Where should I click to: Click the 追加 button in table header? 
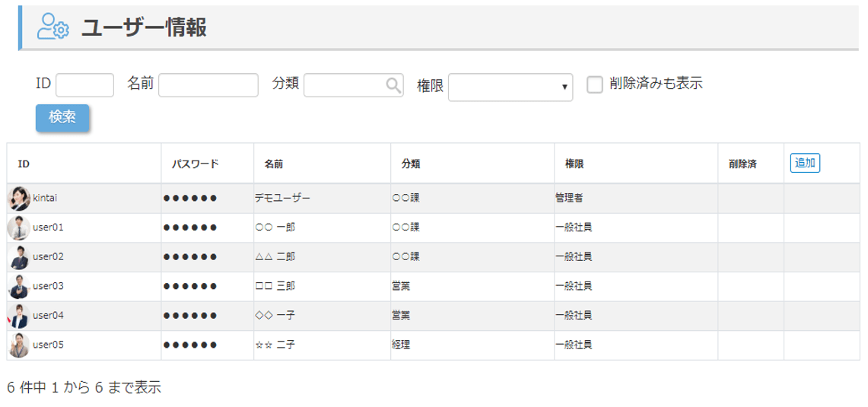[x=805, y=163]
